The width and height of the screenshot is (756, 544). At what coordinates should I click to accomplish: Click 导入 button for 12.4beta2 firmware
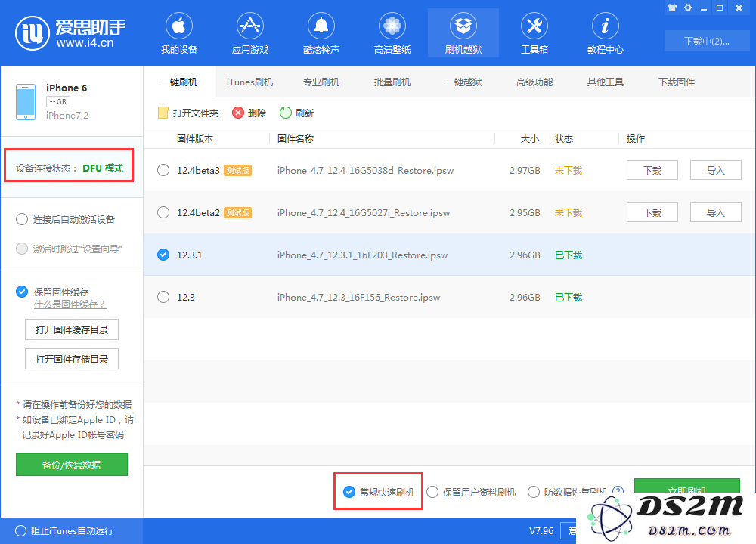point(715,212)
